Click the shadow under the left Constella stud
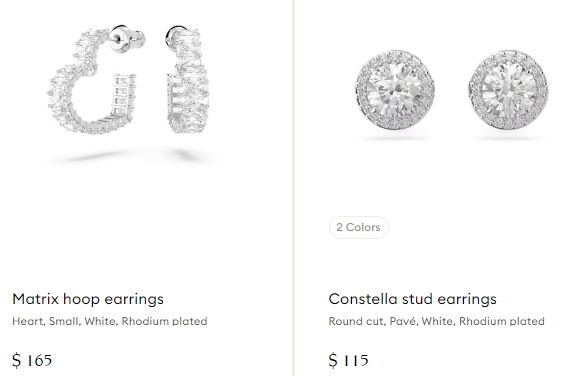582x376 pixels. click(394, 138)
